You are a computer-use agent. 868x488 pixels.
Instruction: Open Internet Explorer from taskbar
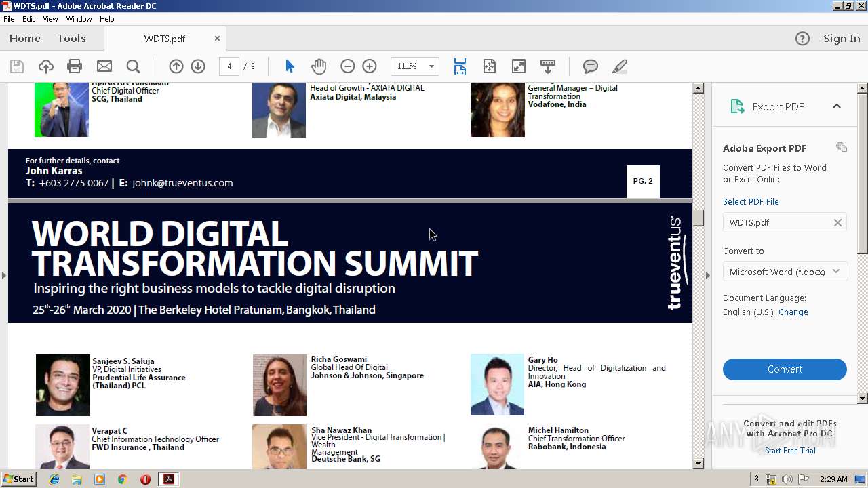pos(54,479)
